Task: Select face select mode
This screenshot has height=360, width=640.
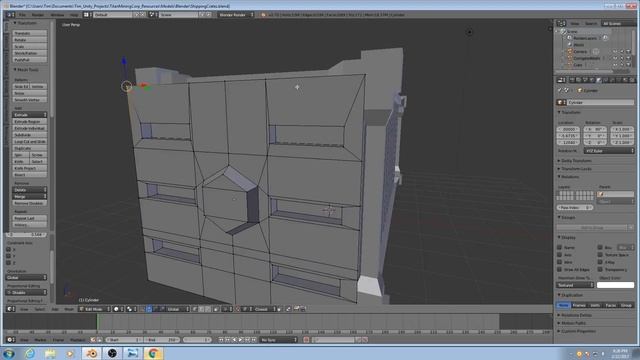Action: click(207, 309)
